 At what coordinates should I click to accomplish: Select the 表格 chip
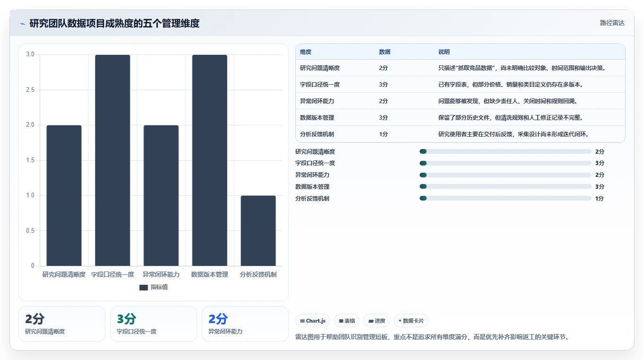click(x=347, y=321)
